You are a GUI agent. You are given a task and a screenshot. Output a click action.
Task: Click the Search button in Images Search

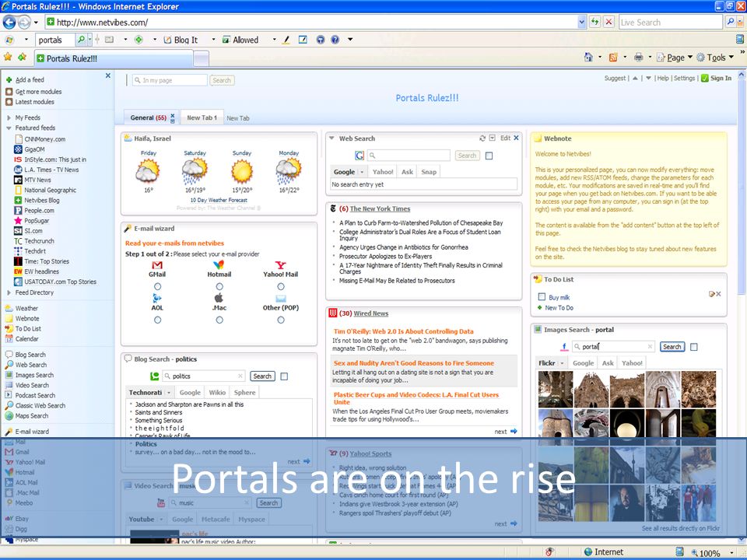point(672,347)
